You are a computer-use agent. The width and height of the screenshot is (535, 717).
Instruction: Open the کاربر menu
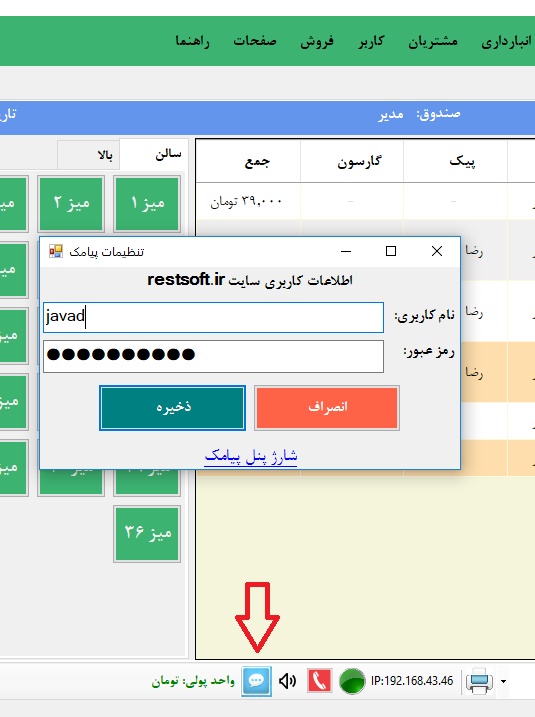click(x=371, y=41)
